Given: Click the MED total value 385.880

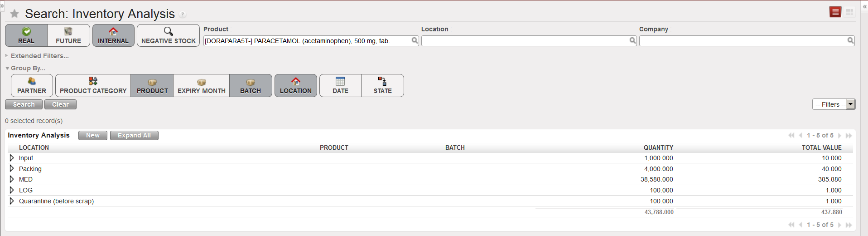Looking at the screenshot, I should point(829,179).
